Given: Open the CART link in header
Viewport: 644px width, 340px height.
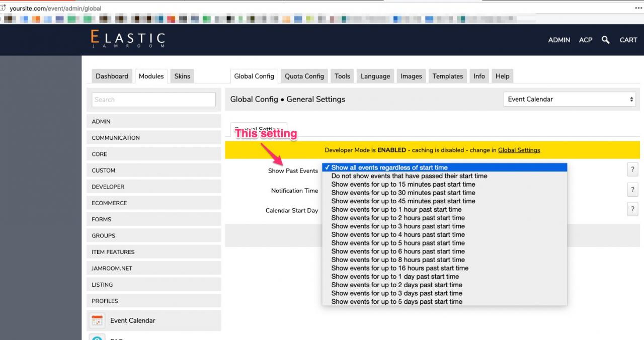Looking at the screenshot, I should point(628,40).
